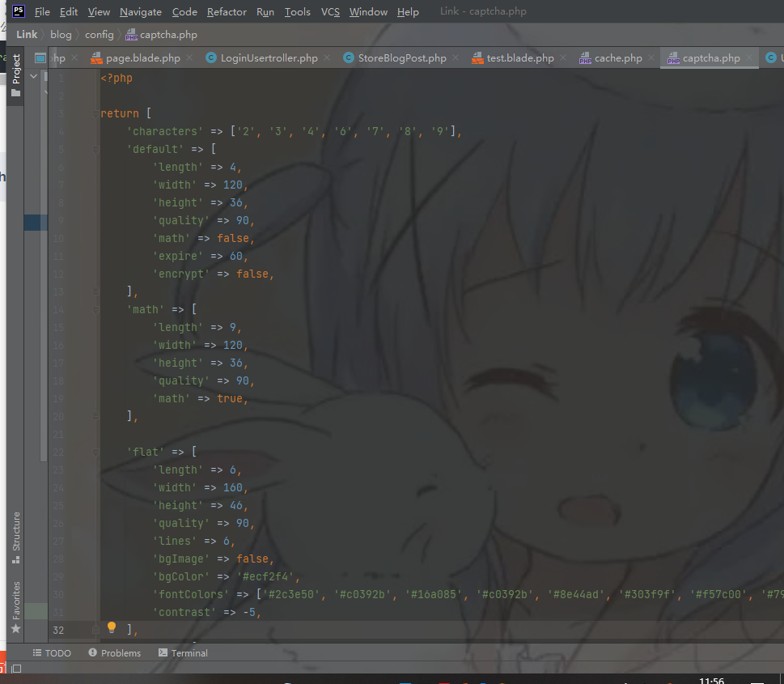
Task: Click the LoginUsertroller.php class icon
Action: point(211,58)
